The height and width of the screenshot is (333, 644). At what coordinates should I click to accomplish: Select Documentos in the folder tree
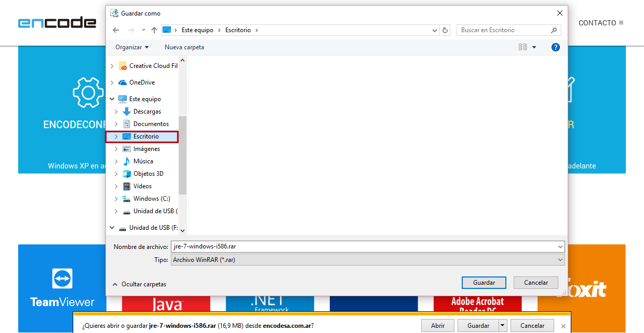(151, 124)
